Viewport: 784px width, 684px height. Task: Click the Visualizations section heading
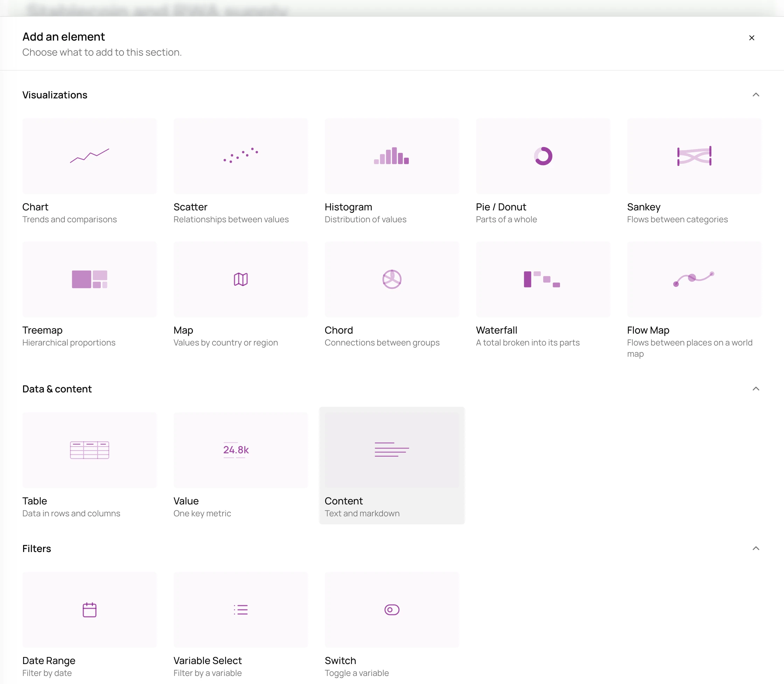coord(55,95)
